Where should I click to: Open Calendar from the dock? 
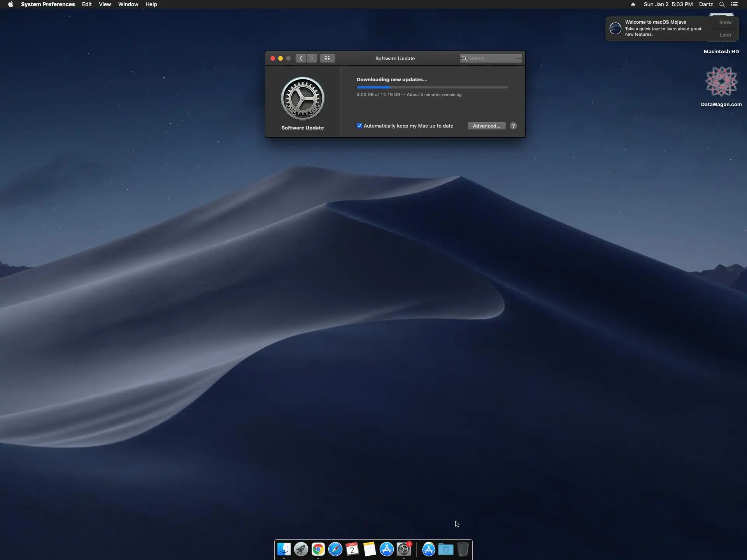[x=352, y=549]
